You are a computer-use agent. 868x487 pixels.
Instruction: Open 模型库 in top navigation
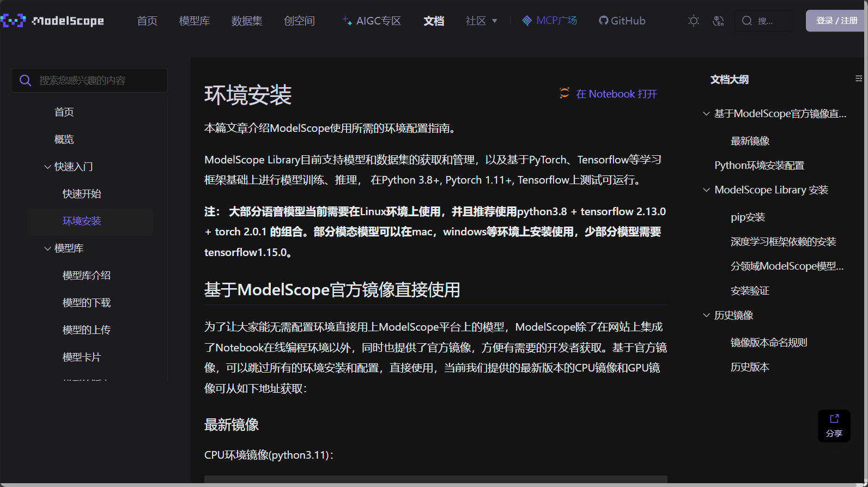coord(195,21)
